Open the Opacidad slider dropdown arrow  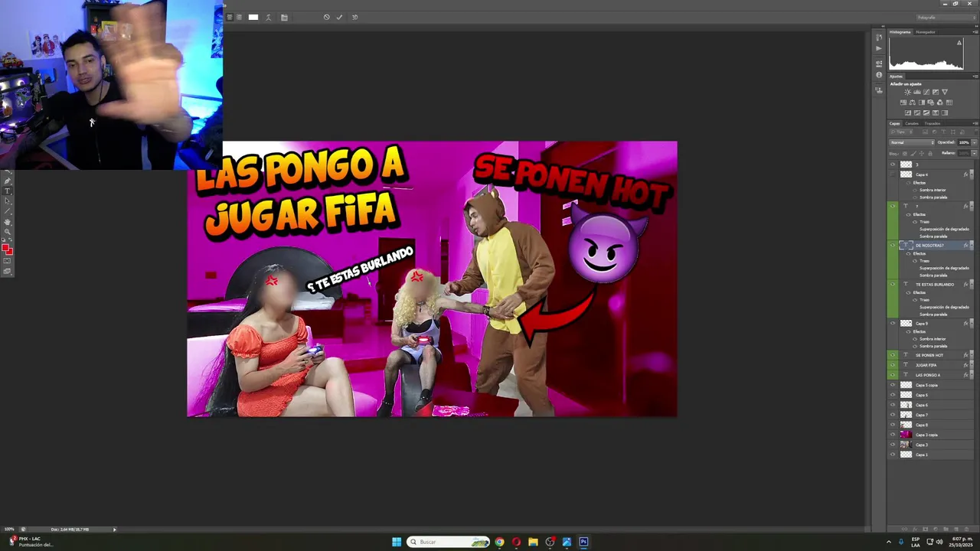(974, 142)
